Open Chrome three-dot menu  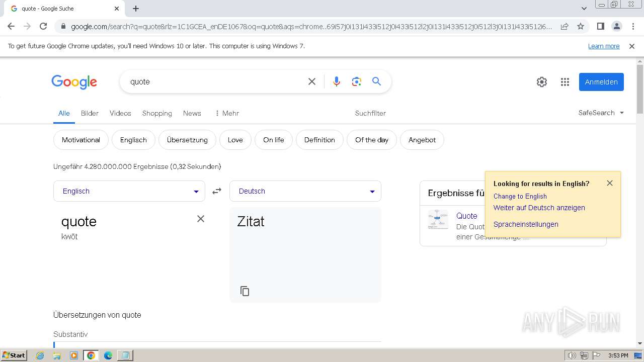click(633, 26)
